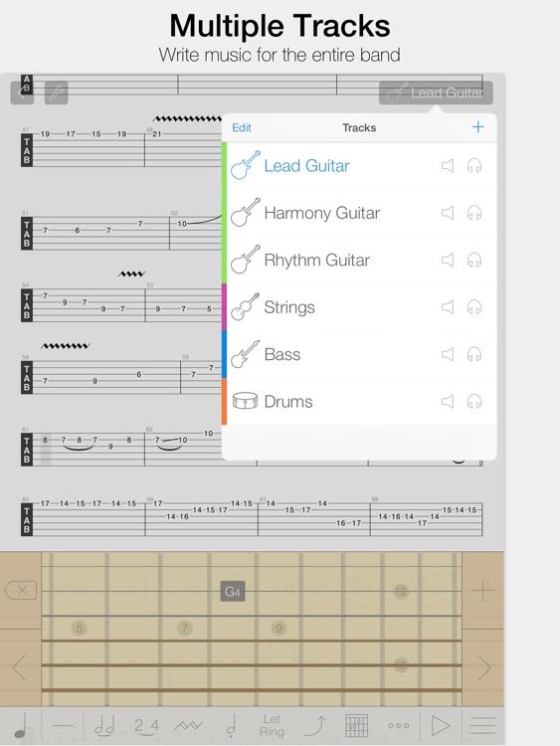Tap the G4 note marker on fretboard
This screenshot has height=746, width=560.
pos(233,592)
